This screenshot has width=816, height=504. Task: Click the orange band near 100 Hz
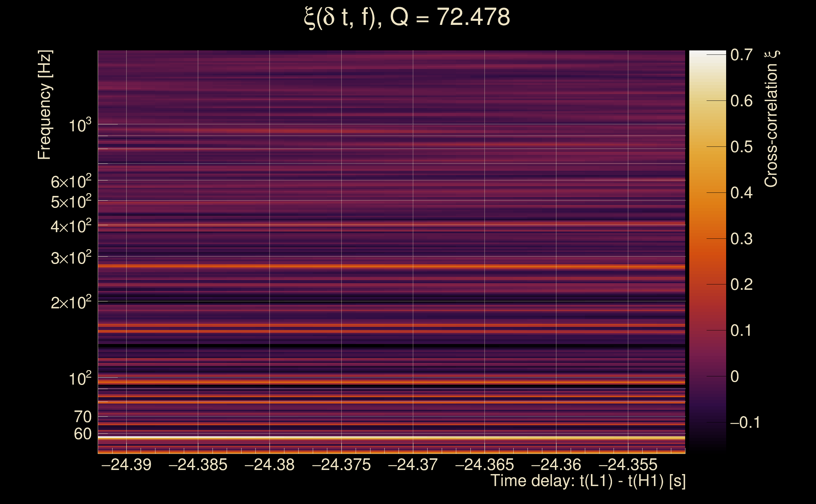(391, 382)
